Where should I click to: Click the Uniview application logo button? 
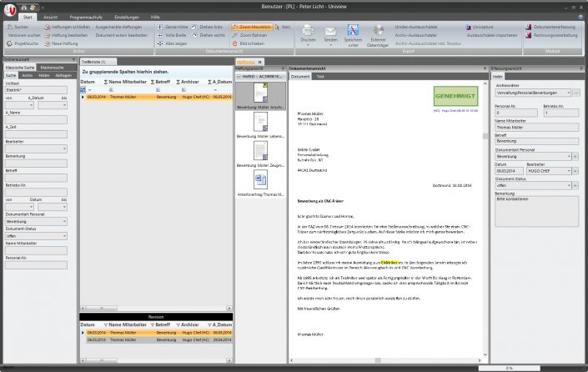click(10, 10)
